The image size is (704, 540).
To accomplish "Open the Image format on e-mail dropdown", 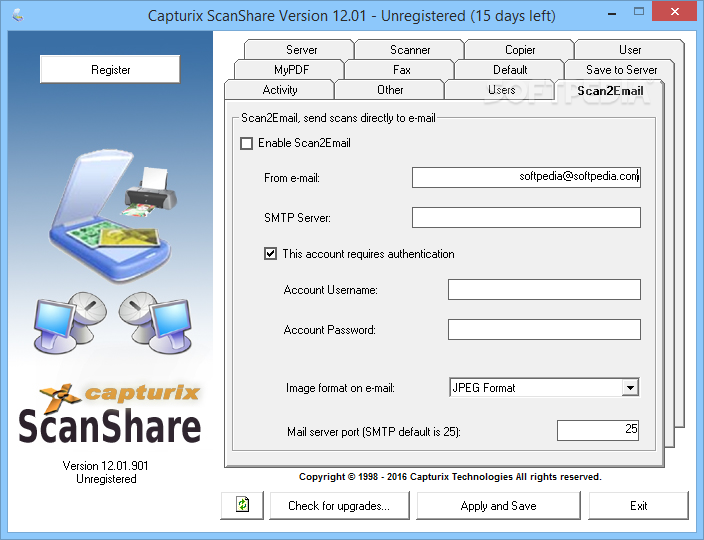I will 630,388.
